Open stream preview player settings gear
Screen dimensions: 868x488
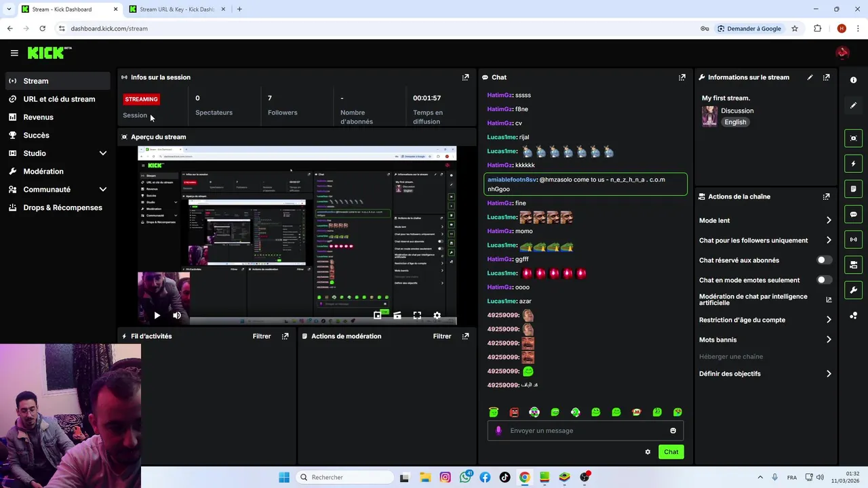tap(437, 315)
